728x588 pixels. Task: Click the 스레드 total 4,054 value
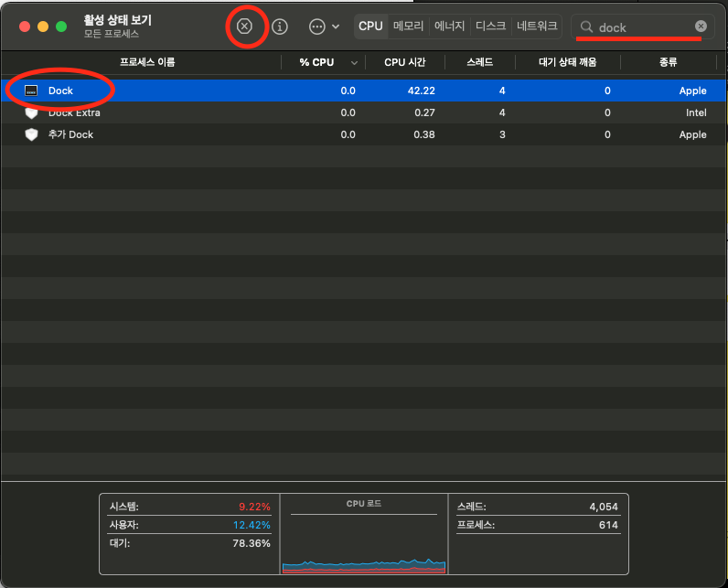(x=604, y=507)
